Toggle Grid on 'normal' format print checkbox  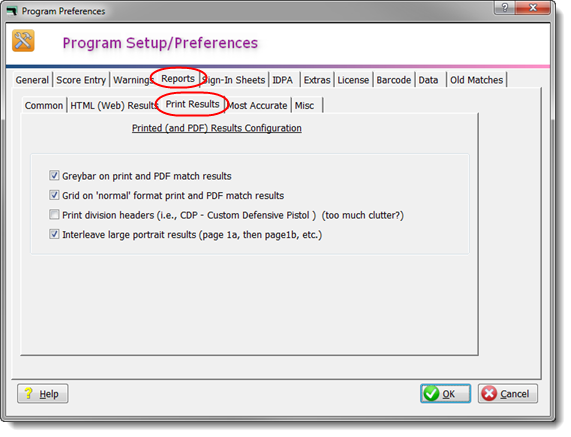coord(54,195)
